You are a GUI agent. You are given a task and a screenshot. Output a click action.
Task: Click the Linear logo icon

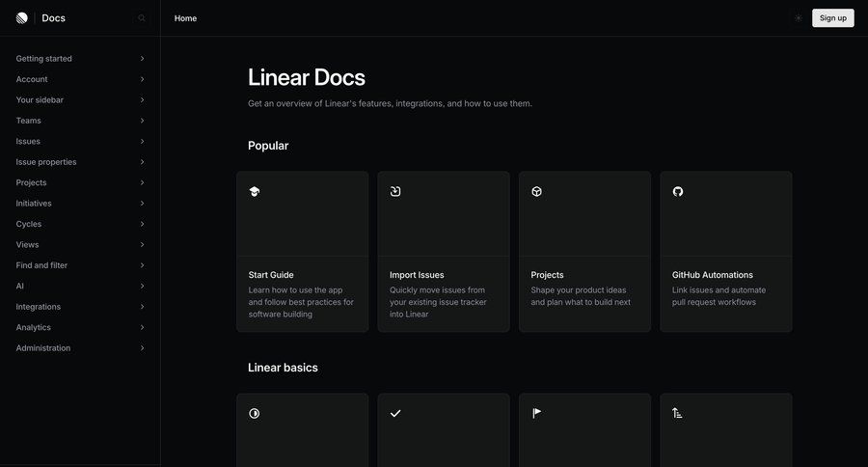tap(22, 18)
